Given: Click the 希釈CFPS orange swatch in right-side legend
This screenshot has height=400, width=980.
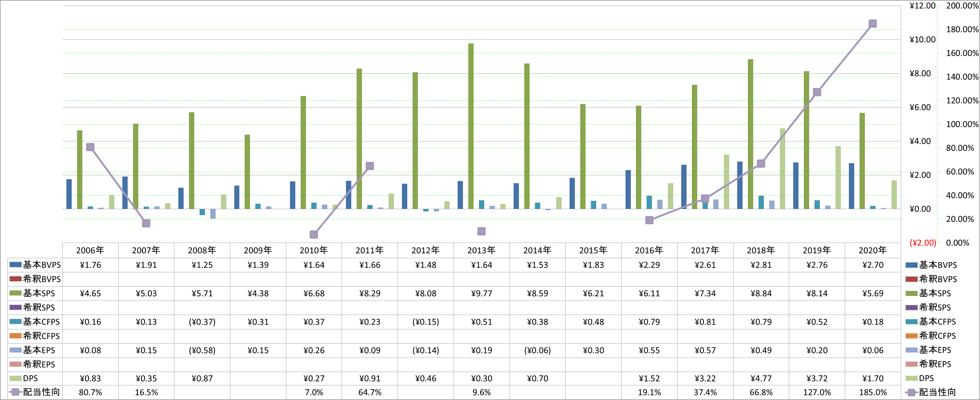Looking at the screenshot, I should [912, 336].
